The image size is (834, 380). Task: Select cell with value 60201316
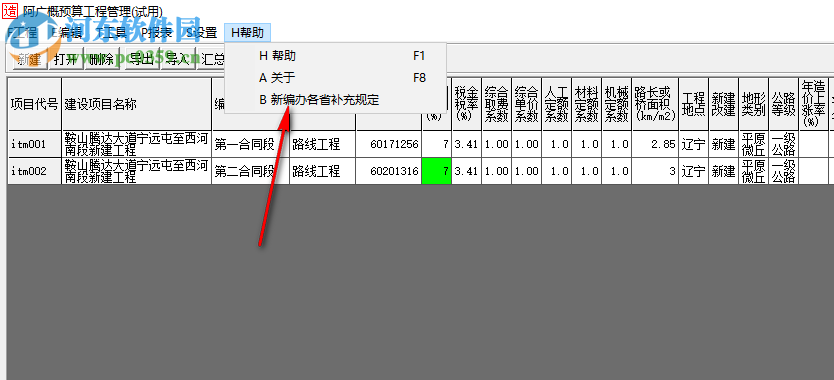pos(389,171)
